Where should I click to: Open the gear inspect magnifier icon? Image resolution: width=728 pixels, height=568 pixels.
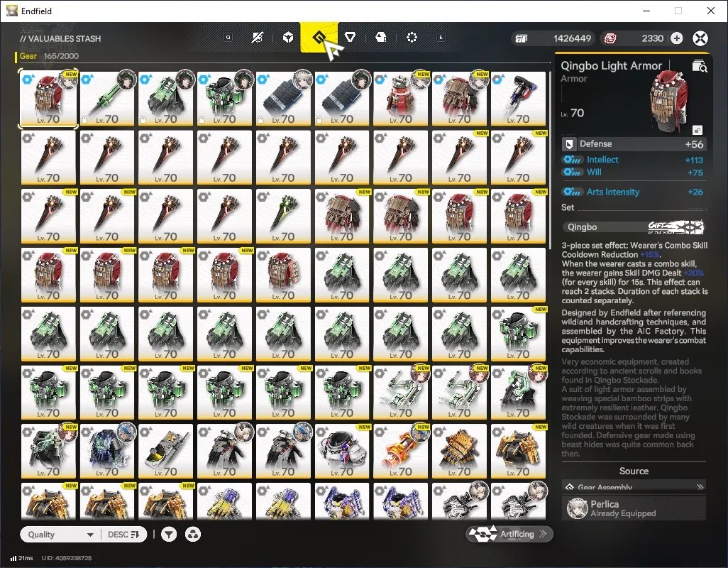pyautogui.click(x=699, y=67)
